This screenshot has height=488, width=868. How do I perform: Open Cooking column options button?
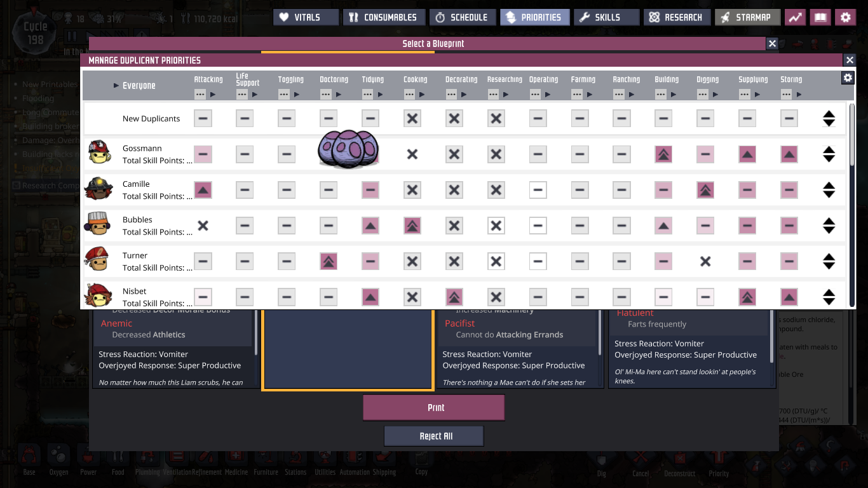point(409,94)
